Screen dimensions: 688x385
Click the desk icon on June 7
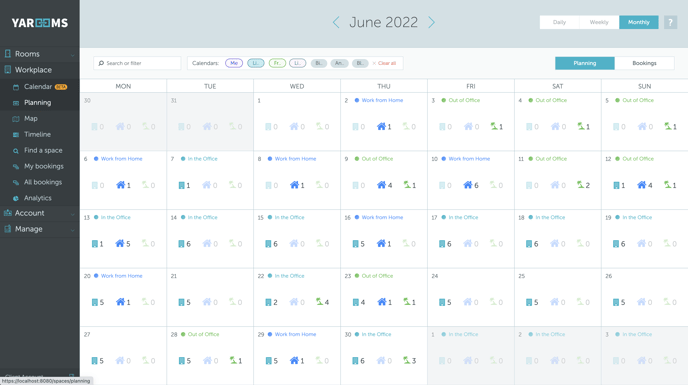[182, 185]
